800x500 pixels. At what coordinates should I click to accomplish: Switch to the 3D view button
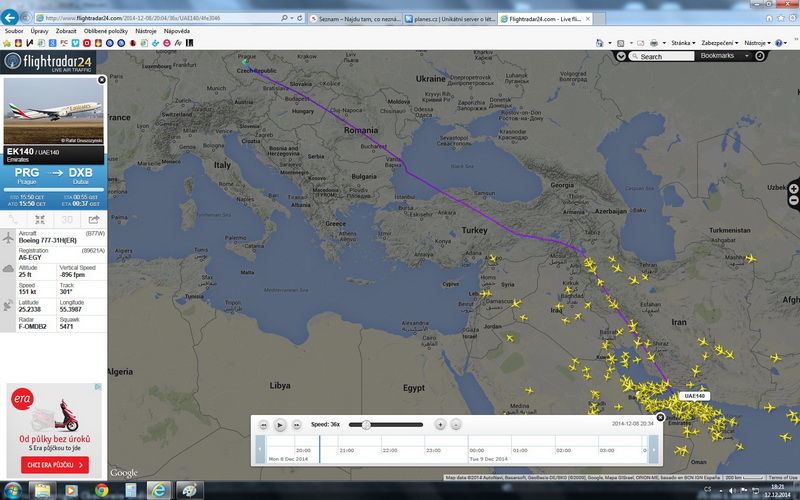[67, 219]
